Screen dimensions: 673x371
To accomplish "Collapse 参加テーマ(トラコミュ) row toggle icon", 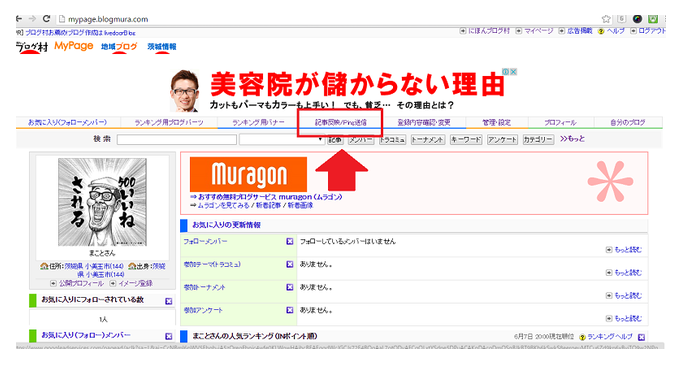I will tap(290, 265).
